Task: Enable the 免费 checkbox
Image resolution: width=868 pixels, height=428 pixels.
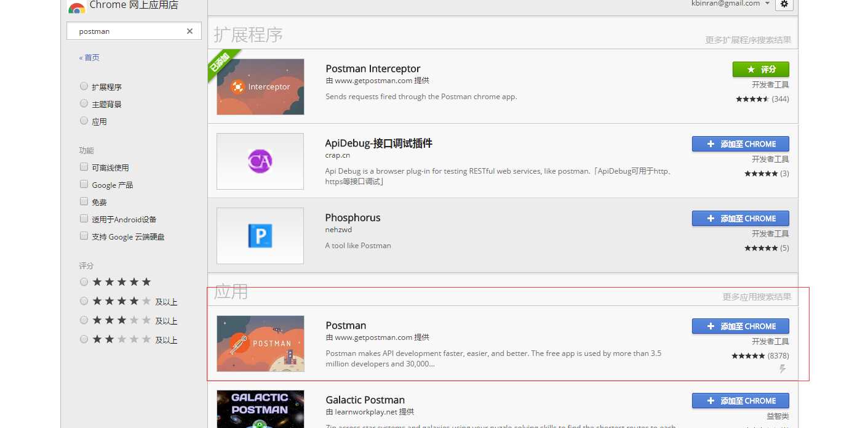Action: pyautogui.click(x=84, y=202)
